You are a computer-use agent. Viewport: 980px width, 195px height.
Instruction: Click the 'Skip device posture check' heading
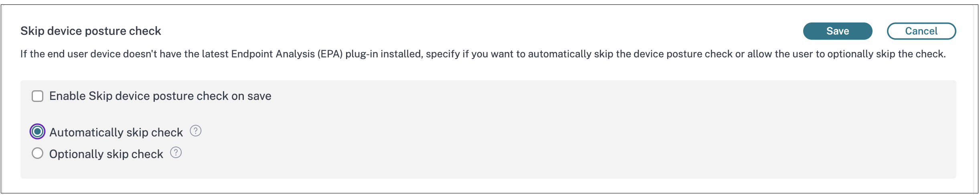click(91, 31)
